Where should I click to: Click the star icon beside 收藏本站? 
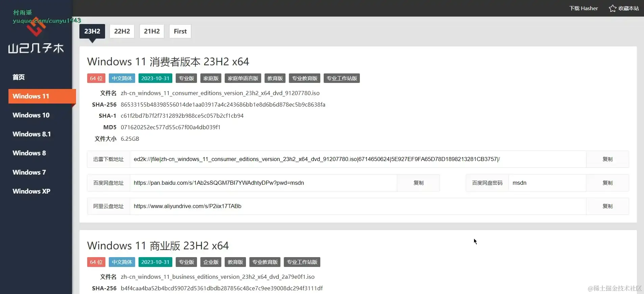pos(613,8)
